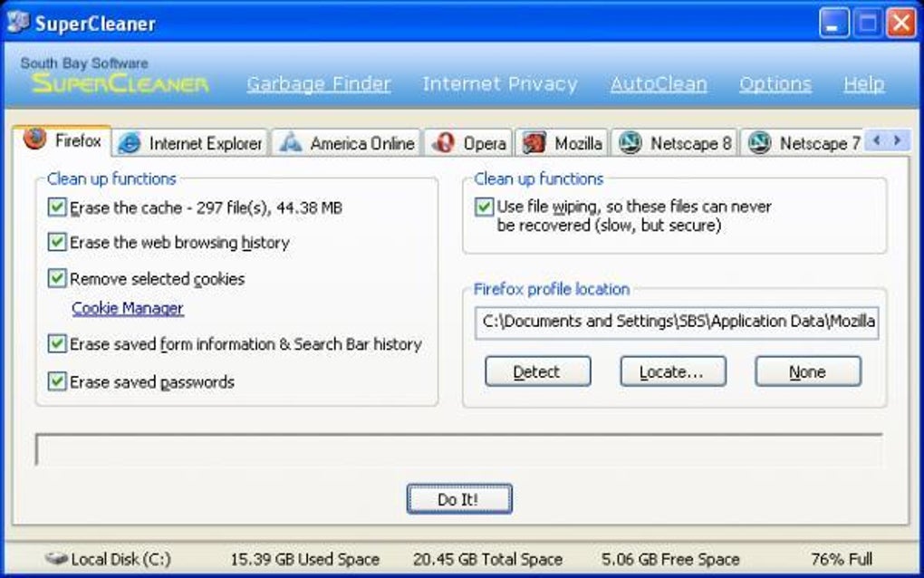Select the Firefox tab label
924x578 pixels.
pyautogui.click(x=78, y=140)
